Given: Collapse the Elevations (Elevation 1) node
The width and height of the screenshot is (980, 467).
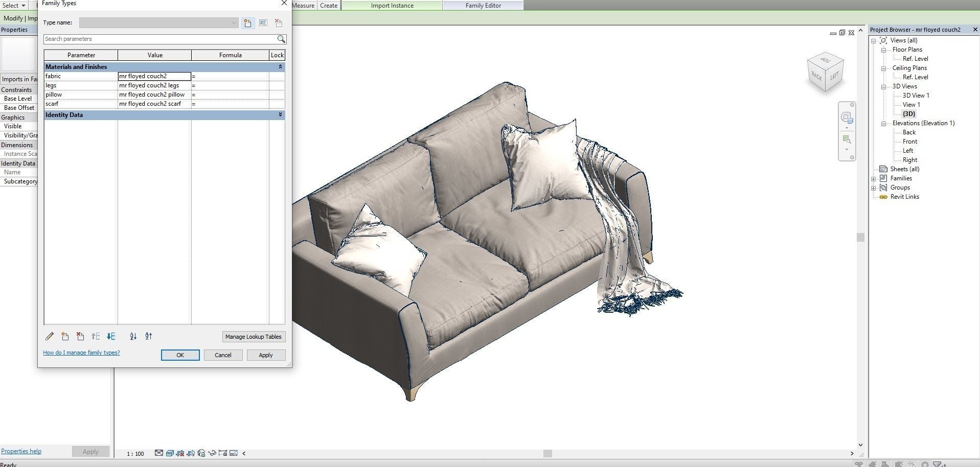Looking at the screenshot, I should click(883, 124).
